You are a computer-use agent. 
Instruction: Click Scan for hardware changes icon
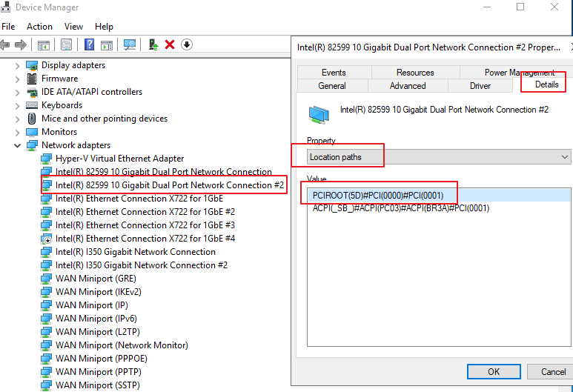[x=130, y=44]
